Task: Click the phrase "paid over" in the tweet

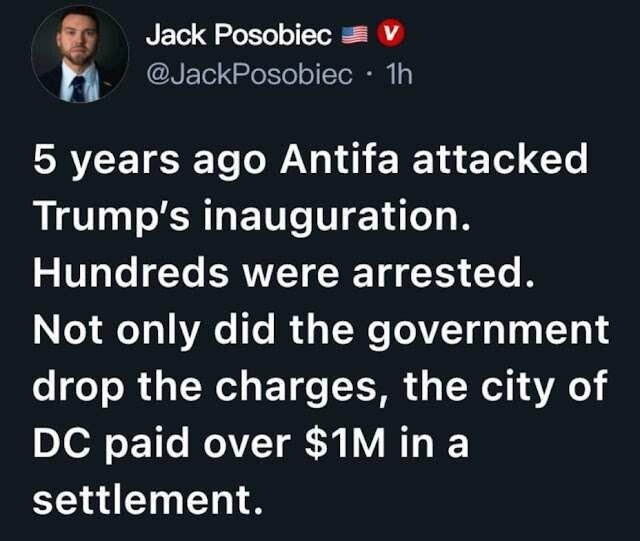Action: [x=192, y=442]
